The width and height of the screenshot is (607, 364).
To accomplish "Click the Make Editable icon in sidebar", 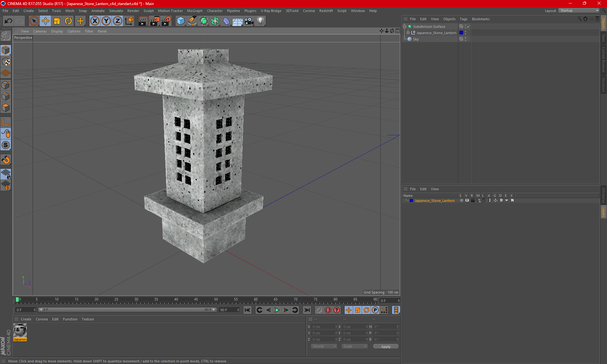I will point(6,36).
